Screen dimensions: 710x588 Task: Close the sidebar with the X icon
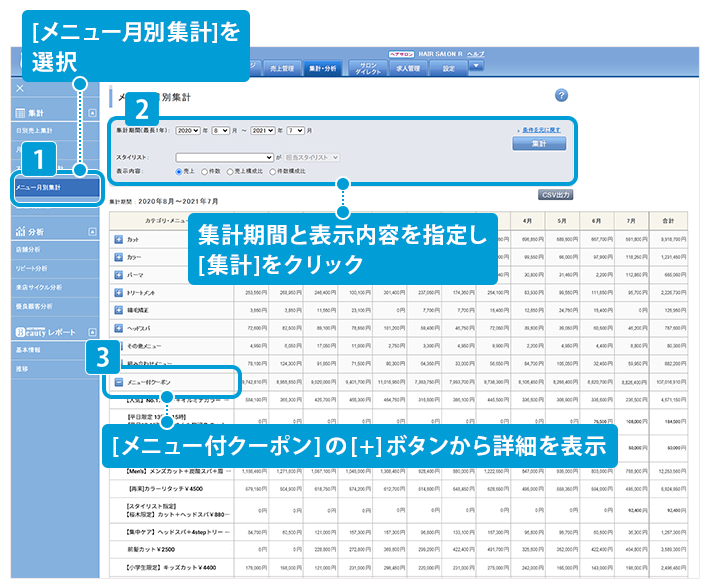19,88
